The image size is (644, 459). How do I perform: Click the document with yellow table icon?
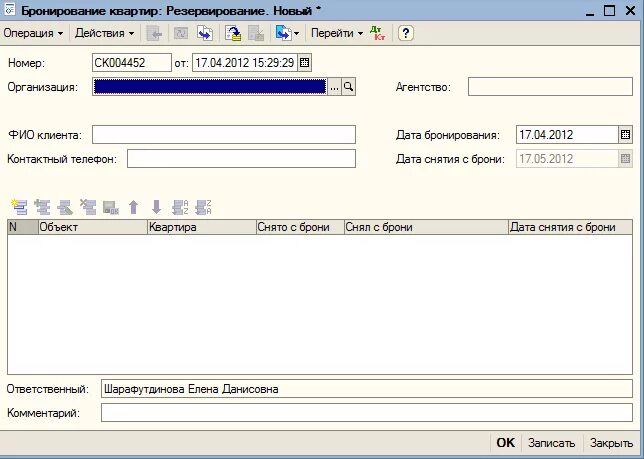[x=233, y=33]
